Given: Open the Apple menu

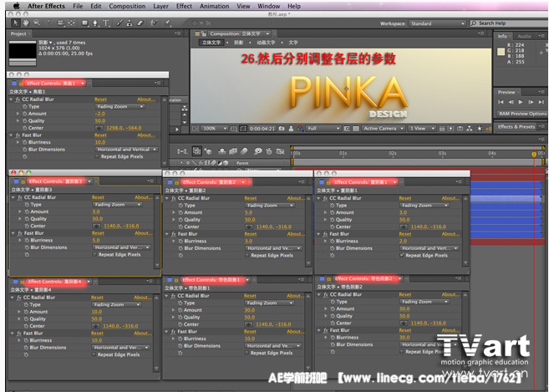Looking at the screenshot, I should click(x=17, y=6).
